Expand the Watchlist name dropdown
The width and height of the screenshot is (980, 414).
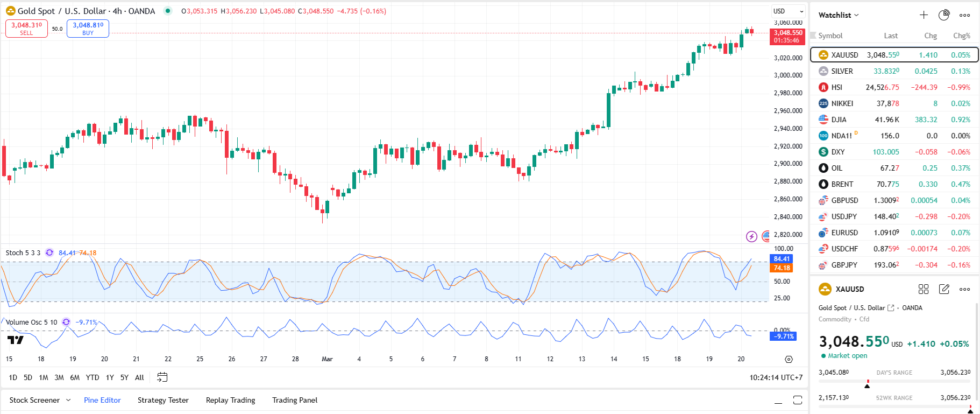pyautogui.click(x=839, y=15)
